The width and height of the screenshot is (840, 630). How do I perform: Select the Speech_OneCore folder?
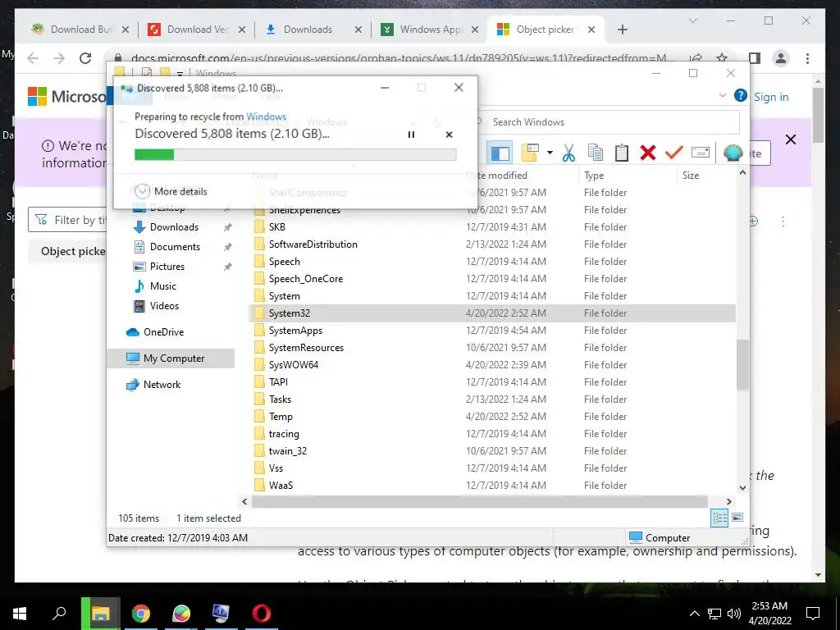pyautogui.click(x=305, y=279)
